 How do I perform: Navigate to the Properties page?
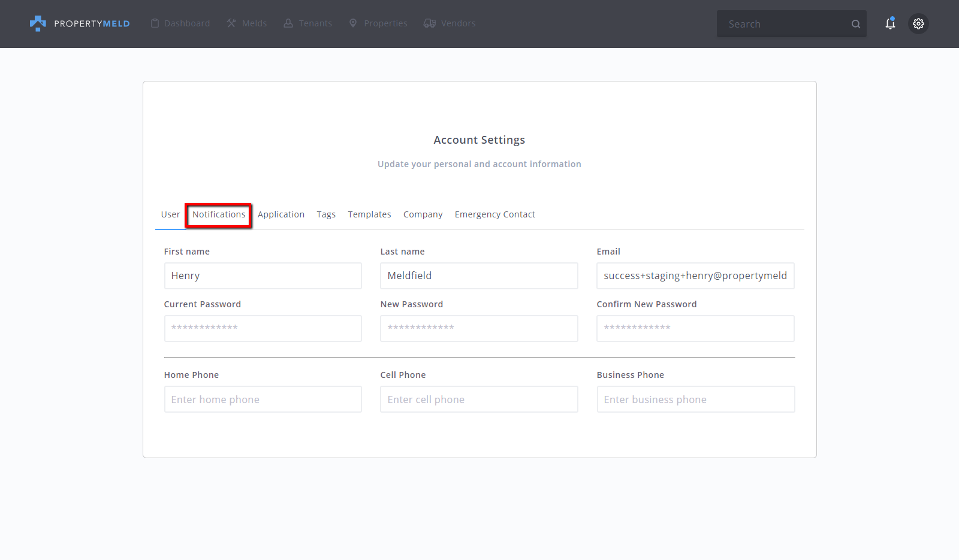pos(378,23)
